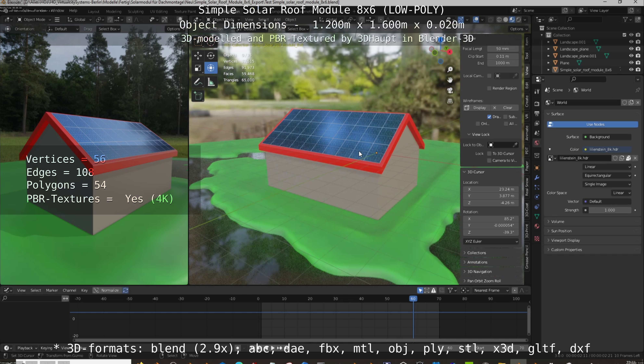Image resolution: width=644 pixels, height=364 pixels.
Task: Unlink the World datablock with X
Action: pyautogui.click(x=638, y=102)
